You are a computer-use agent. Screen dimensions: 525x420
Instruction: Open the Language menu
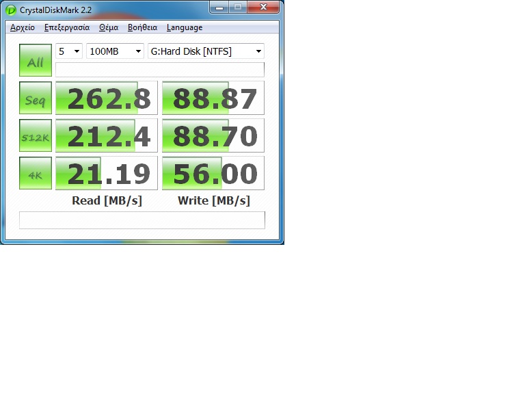185,27
